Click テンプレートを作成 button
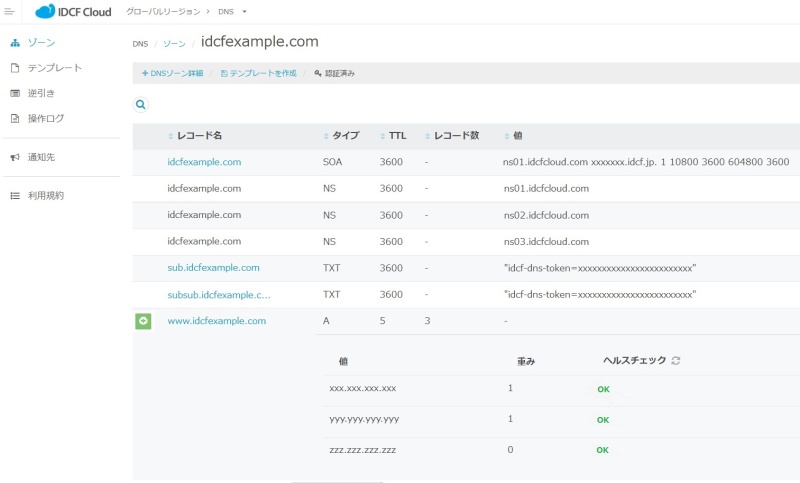Viewport: 800px width, 483px height. pyautogui.click(x=258, y=74)
